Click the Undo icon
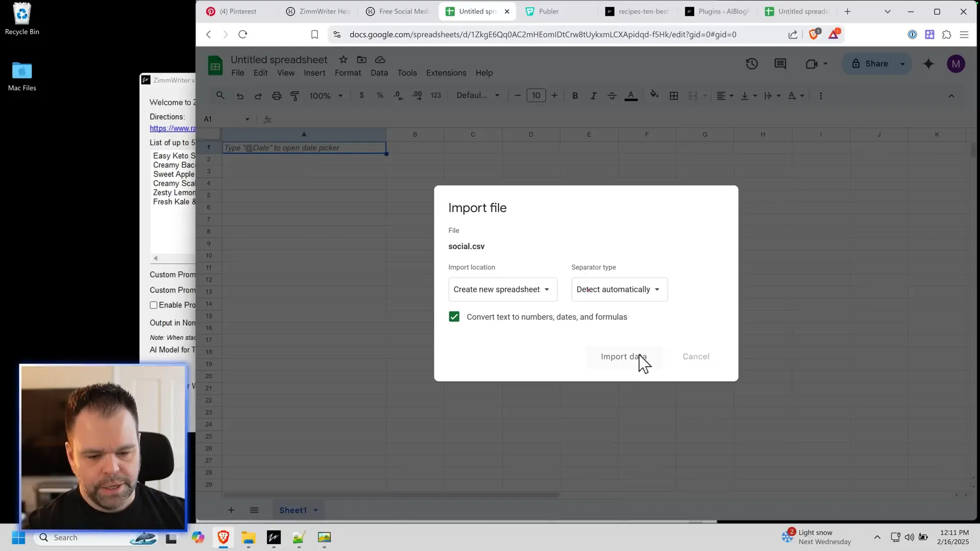Image resolution: width=980 pixels, height=551 pixels. pyautogui.click(x=240, y=96)
